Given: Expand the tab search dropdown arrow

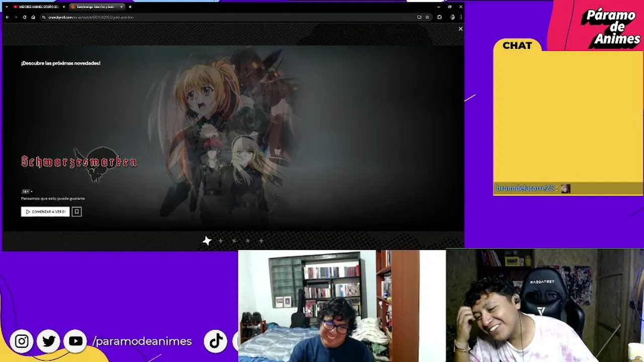Looking at the screenshot, I should (6, 7).
